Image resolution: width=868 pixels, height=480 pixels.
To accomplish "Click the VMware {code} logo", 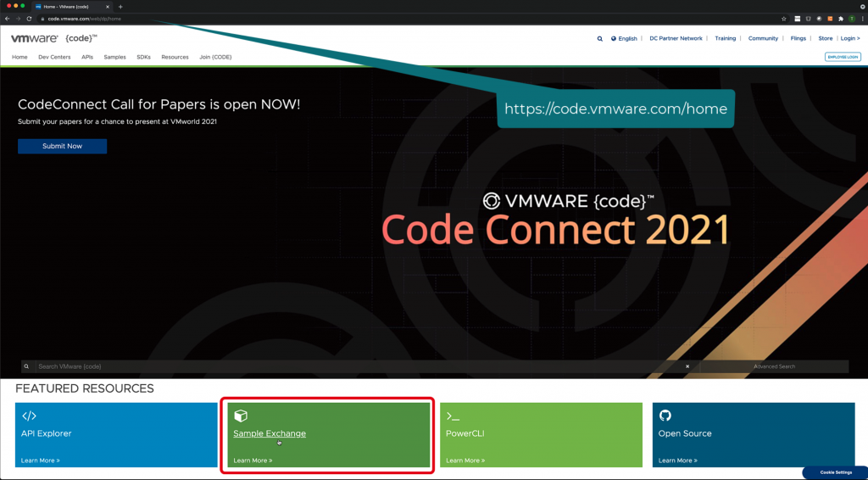I will pos(53,38).
